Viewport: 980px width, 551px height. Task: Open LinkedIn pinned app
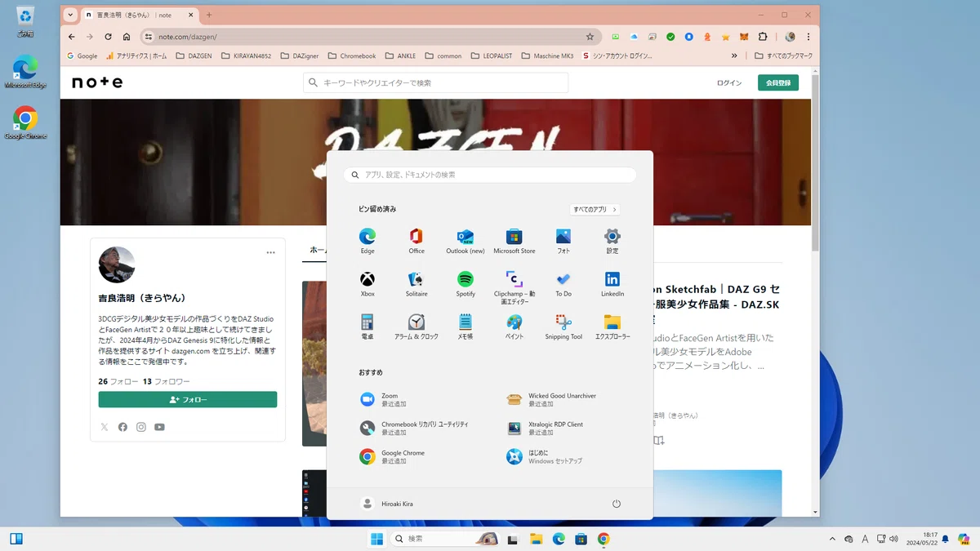tap(612, 283)
